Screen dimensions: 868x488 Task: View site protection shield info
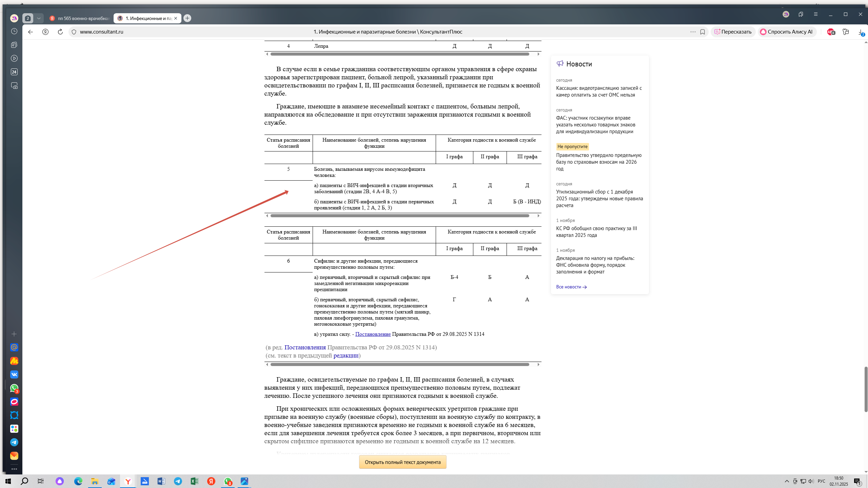coord(74,32)
